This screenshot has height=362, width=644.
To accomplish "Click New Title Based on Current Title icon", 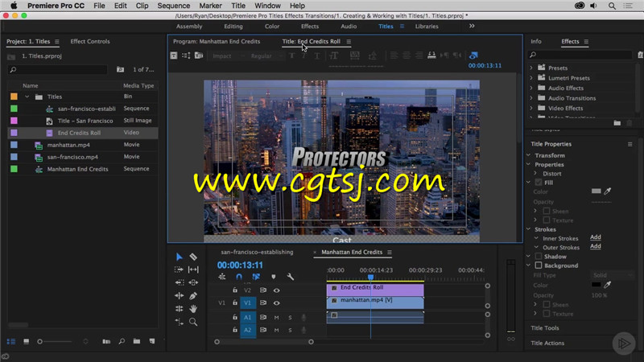I will pos(174,56).
